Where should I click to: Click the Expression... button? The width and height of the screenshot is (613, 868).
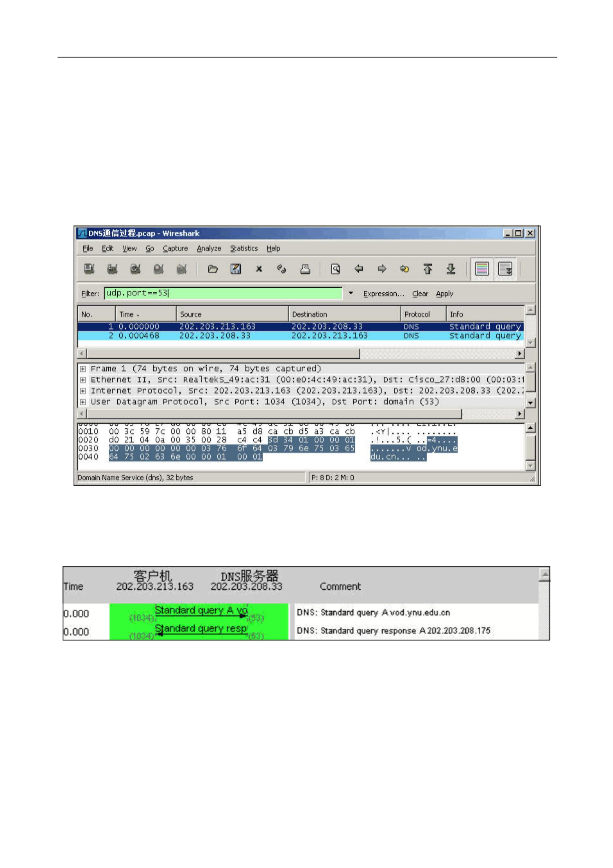point(384,294)
